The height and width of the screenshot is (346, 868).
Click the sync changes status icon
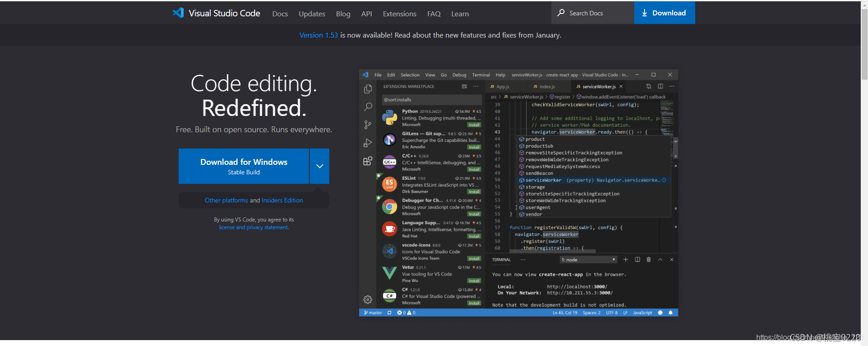389,313
